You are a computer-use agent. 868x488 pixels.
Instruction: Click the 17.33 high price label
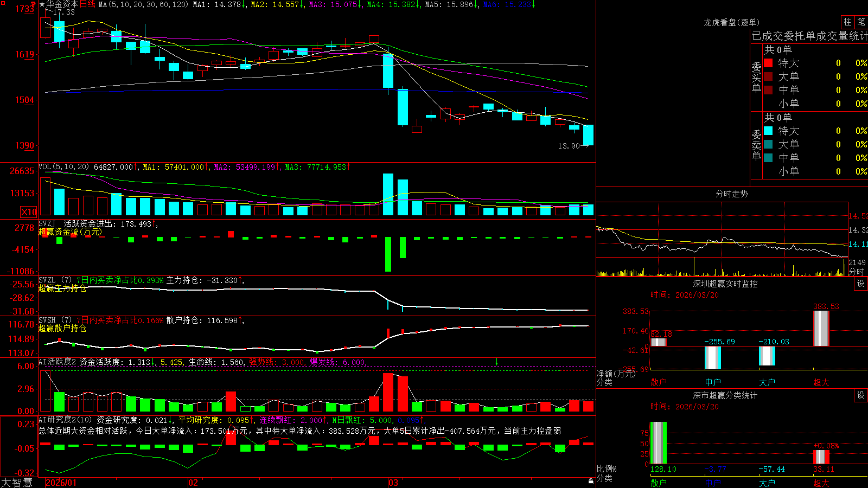pos(63,12)
